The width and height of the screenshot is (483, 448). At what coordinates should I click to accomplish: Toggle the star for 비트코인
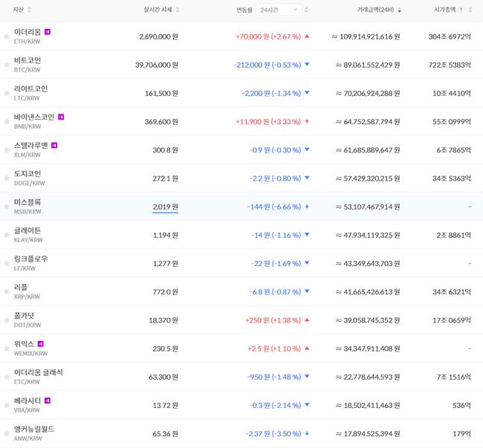[x=7, y=65]
